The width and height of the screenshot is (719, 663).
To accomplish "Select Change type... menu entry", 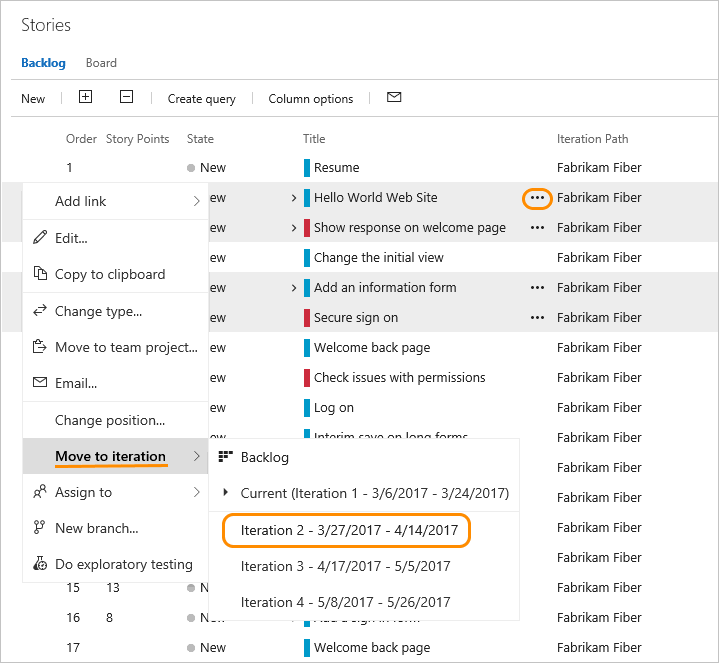I will tap(116, 311).
